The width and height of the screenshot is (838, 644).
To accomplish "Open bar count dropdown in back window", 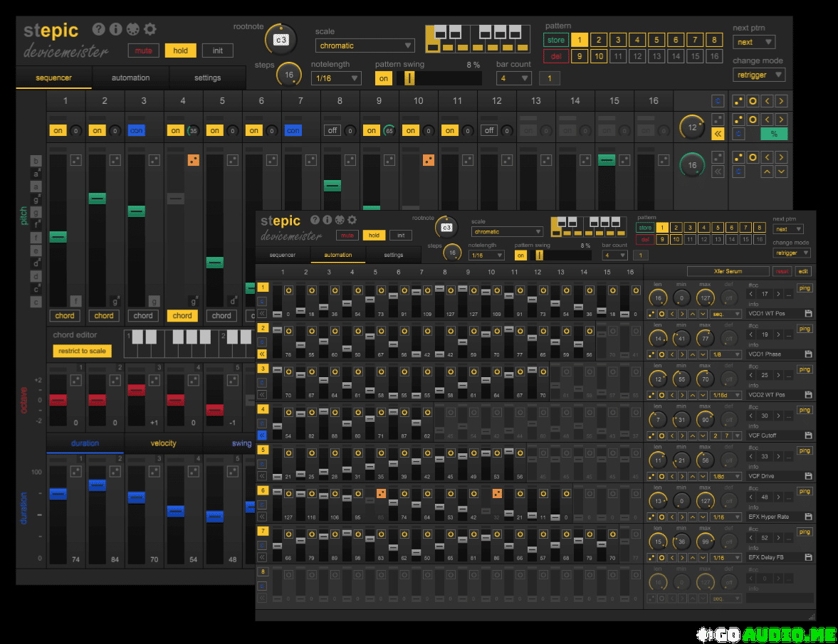I will click(x=513, y=78).
